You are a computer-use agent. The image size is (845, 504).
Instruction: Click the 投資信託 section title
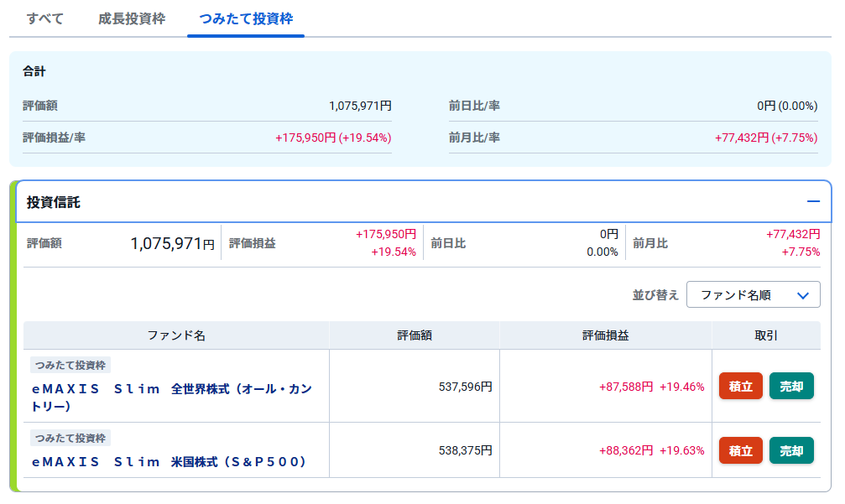[x=54, y=202]
